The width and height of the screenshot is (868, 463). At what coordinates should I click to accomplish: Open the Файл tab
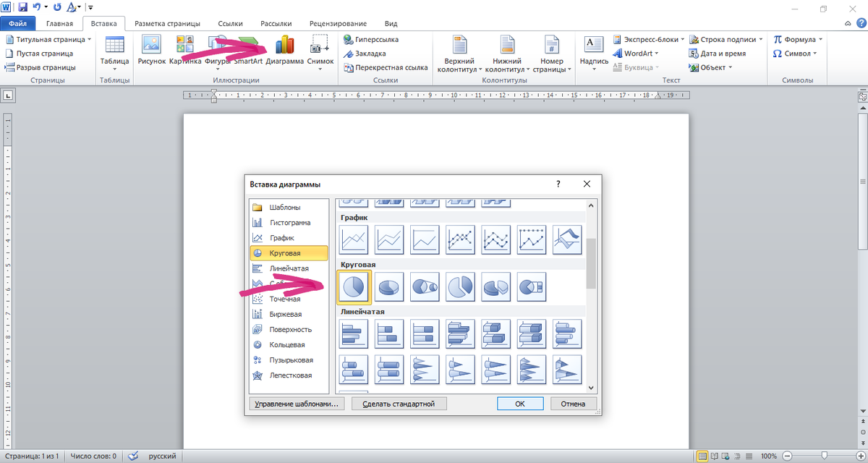[17, 24]
